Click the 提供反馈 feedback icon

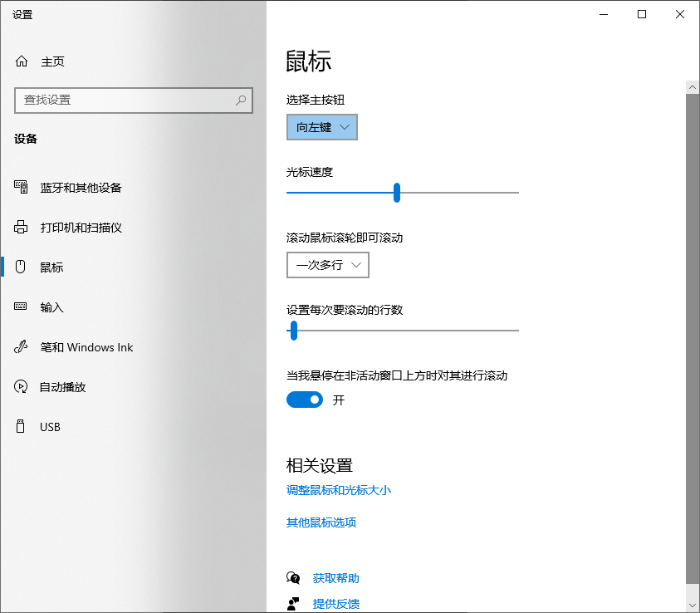(x=293, y=603)
